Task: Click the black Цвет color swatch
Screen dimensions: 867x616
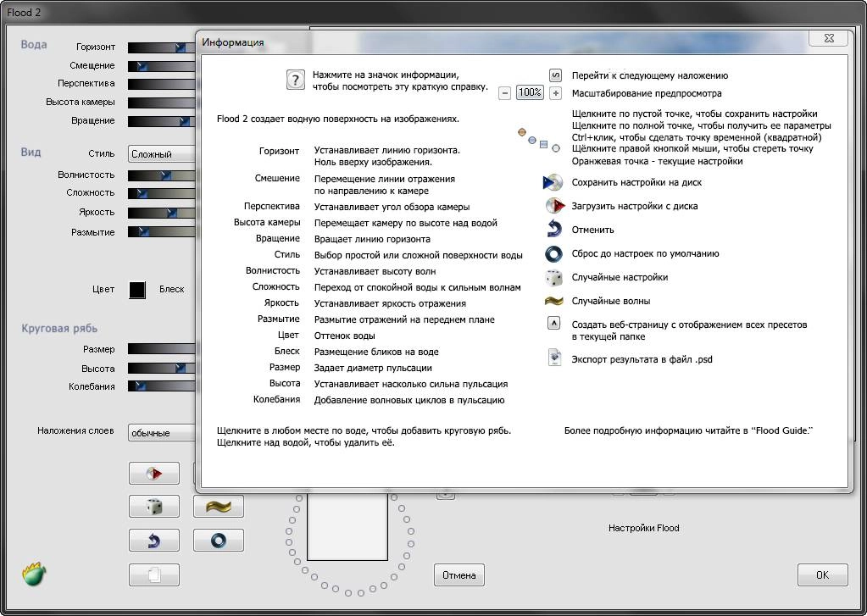Action: click(137, 290)
